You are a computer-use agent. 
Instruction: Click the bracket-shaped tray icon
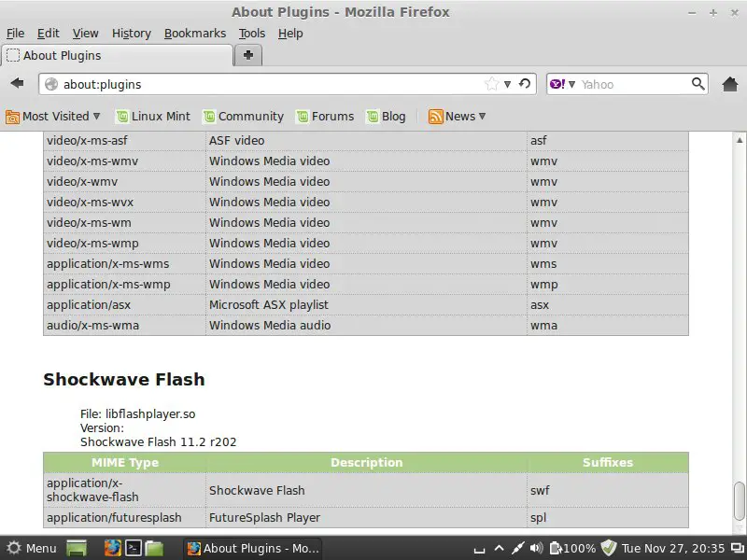pos(479,551)
